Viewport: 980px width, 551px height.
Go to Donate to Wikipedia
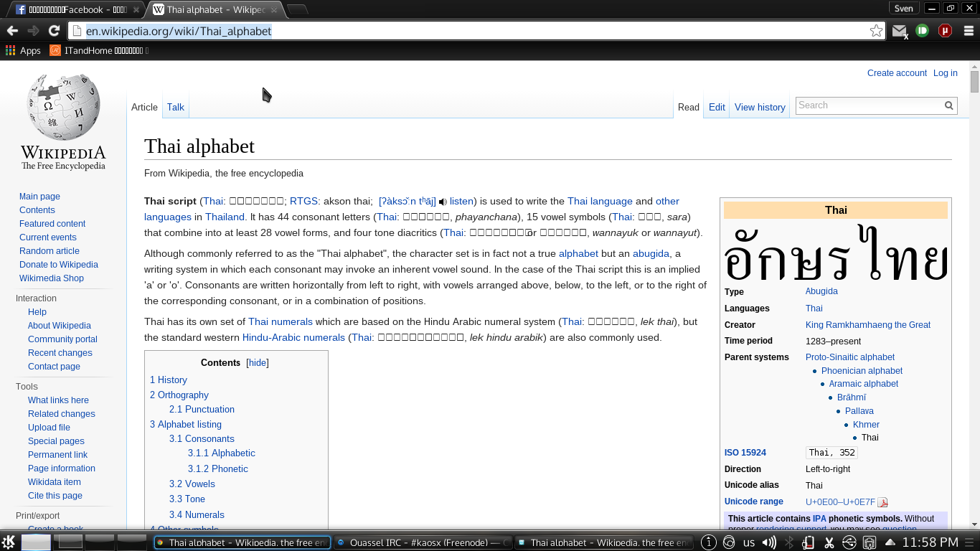[59, 265]
